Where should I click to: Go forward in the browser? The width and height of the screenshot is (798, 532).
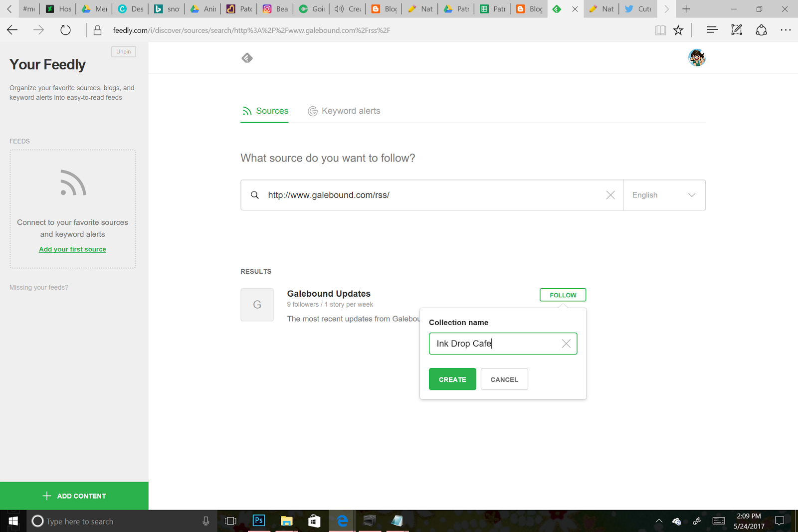(38, 30)
